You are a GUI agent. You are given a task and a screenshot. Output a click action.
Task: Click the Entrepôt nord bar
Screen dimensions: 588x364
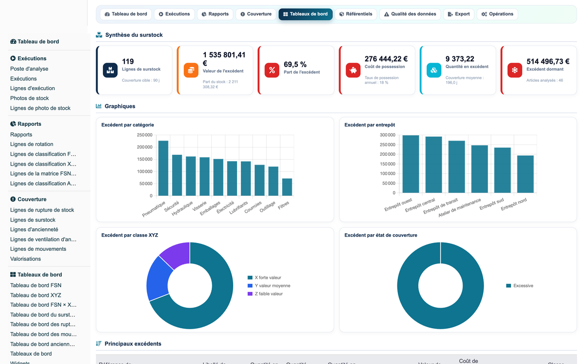(525, 174)
